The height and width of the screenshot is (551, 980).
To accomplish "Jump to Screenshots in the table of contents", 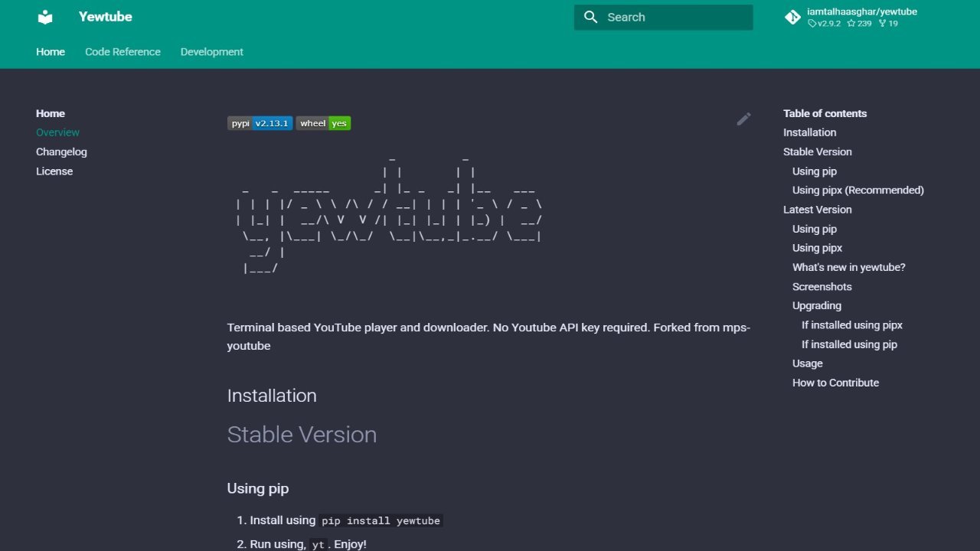I will (x=822, y=287).
